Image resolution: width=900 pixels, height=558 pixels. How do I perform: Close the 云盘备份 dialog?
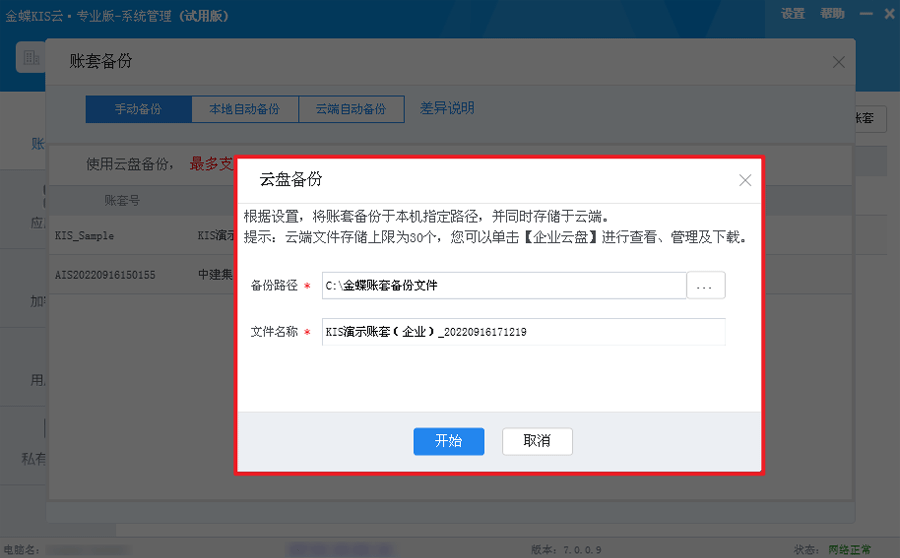[x=745, y=180]
